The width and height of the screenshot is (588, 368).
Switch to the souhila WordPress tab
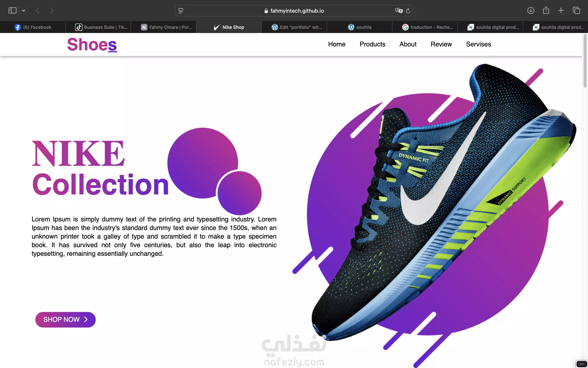360,27
